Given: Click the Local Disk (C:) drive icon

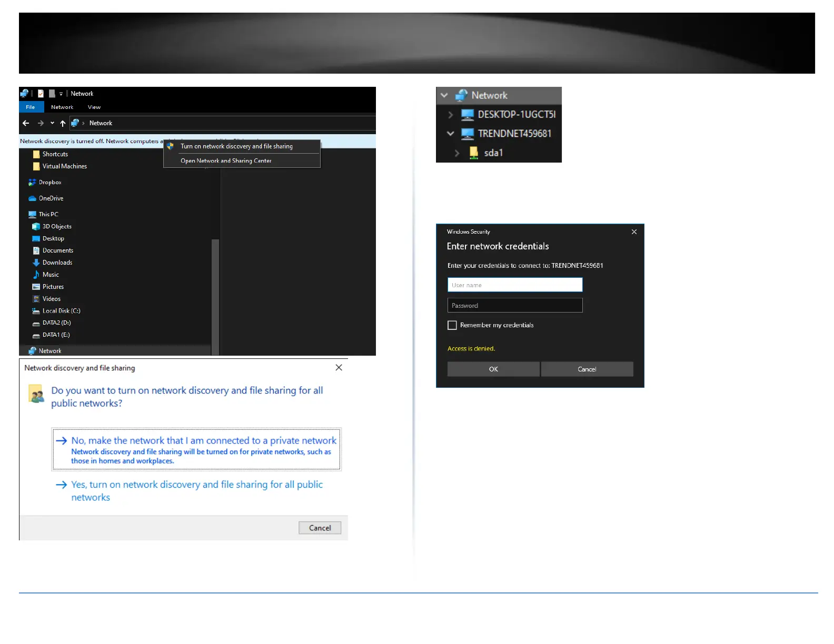Looking at the screenshot, I should click(x=36, y=311).
